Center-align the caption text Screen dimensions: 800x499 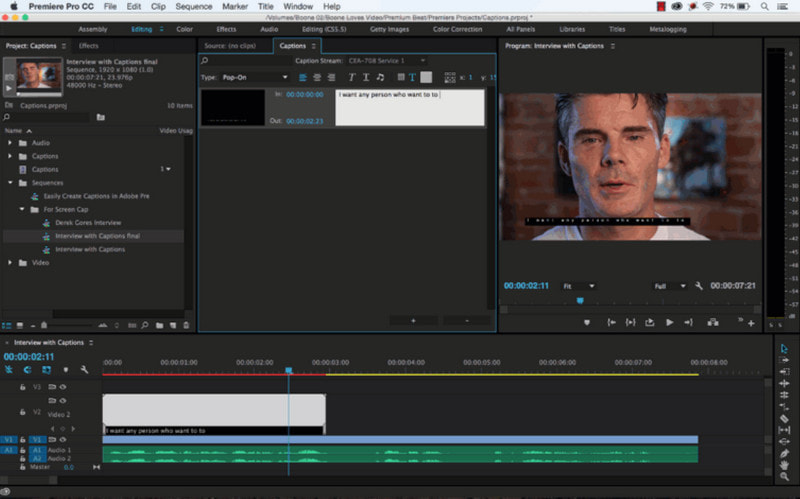[x=316, y=77]
